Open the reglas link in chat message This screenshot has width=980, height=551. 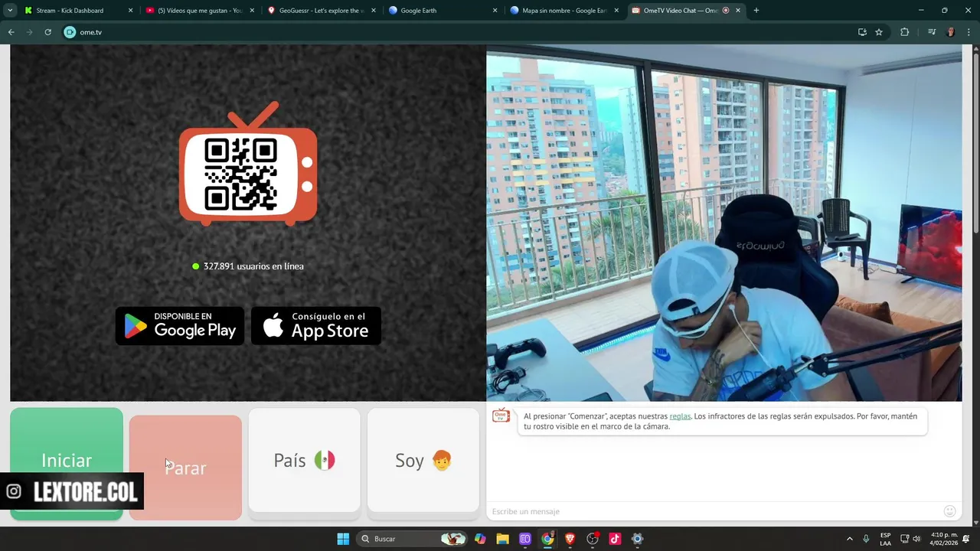point(680,416)
